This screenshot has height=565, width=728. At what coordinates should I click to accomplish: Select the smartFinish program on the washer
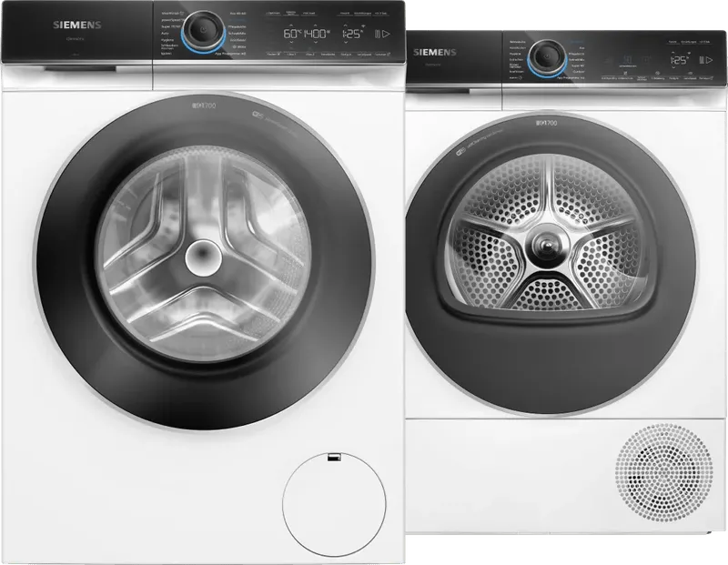172,14
